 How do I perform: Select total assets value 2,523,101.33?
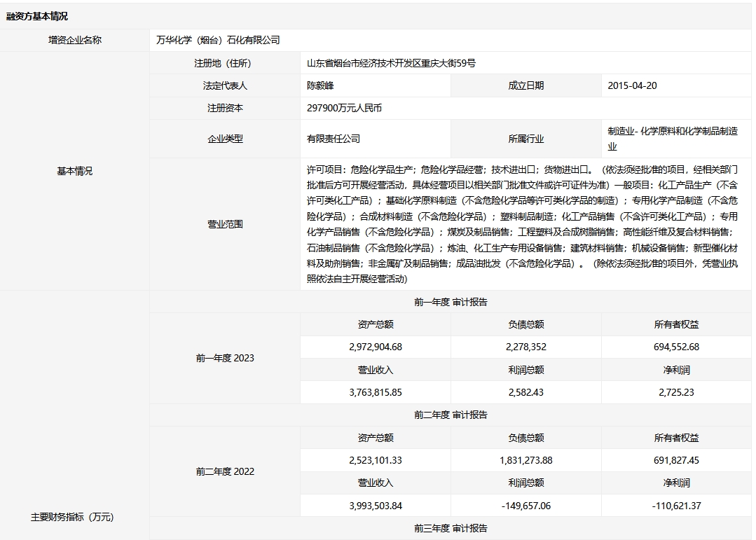click(375, 460)
